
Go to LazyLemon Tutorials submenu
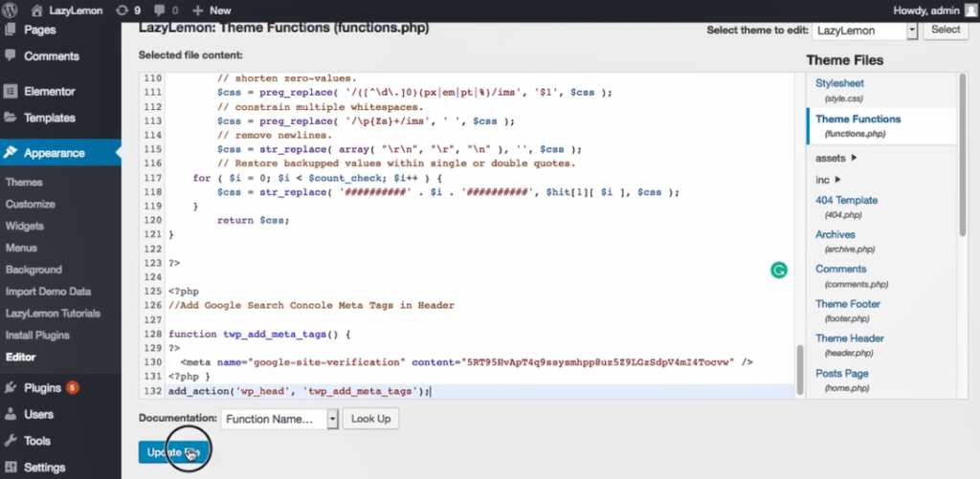[54, 314]
